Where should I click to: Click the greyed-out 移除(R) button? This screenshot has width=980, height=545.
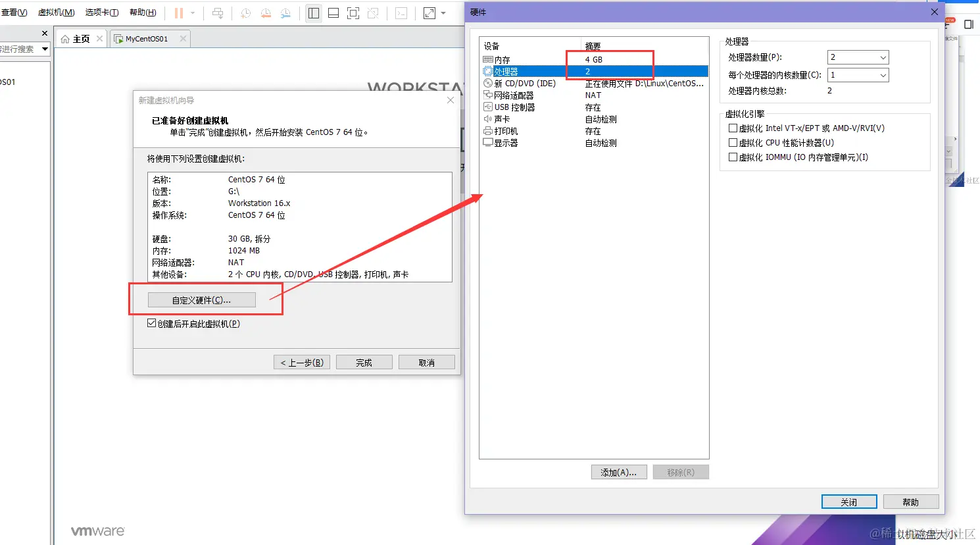click(x=681, y=472)
